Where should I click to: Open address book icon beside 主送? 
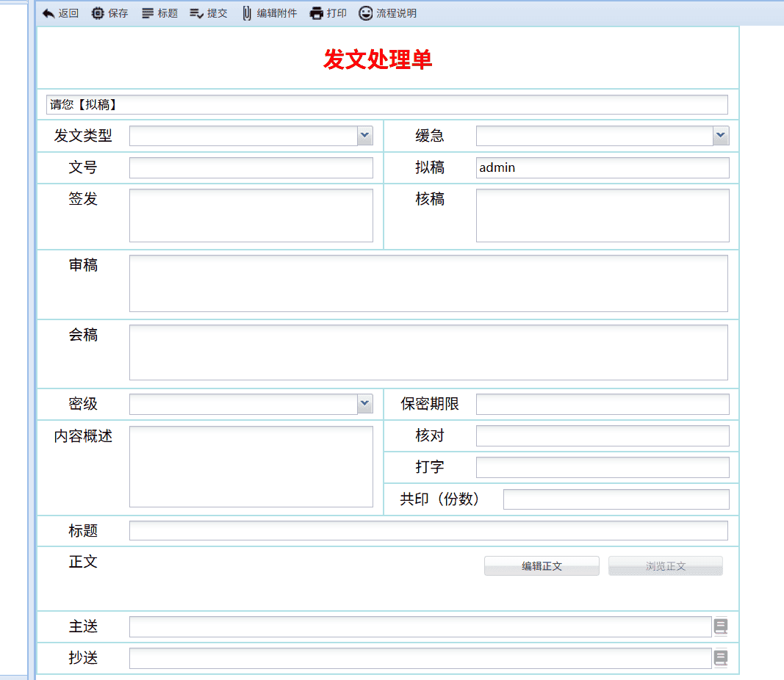point(721,626)
